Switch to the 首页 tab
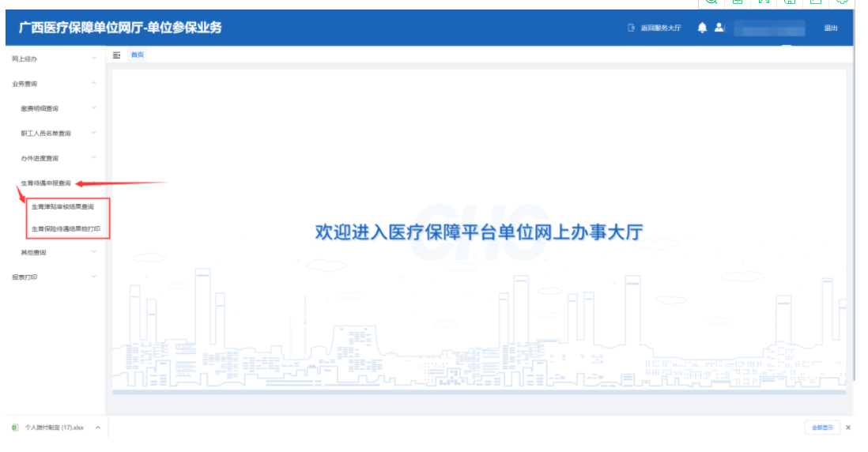Viewport: 868px width, 452px height. click(x=138, y=55)
